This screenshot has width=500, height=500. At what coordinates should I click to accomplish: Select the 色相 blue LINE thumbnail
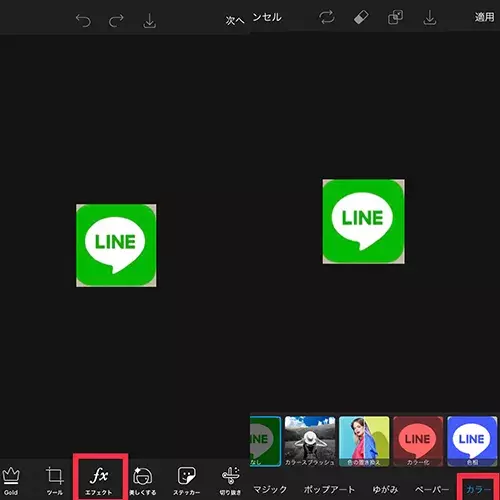(472, 441)
